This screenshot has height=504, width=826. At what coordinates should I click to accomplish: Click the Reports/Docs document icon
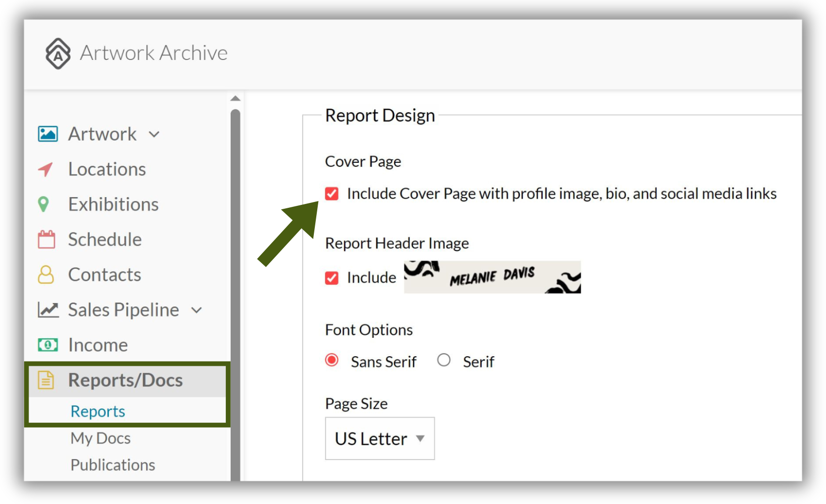pos(46,380)
